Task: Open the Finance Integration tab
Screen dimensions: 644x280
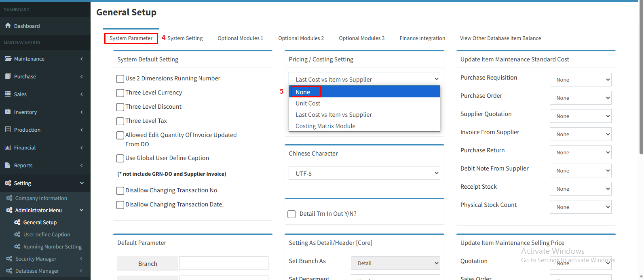Action: [x=422, y=38]
